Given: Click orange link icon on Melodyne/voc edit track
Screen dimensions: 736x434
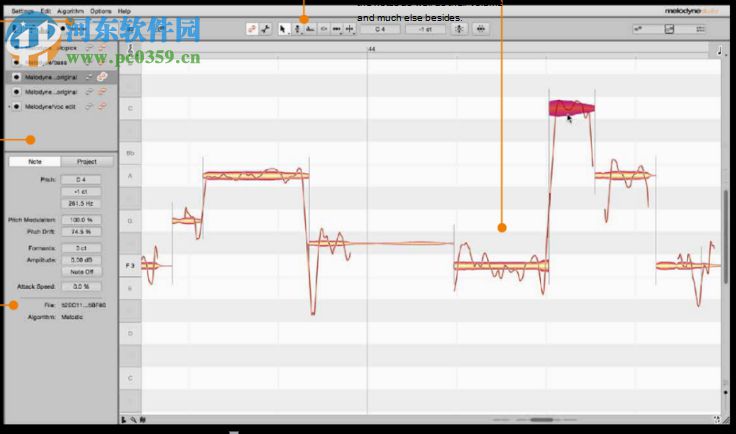Looking at the screenshot, I should 102,107.
